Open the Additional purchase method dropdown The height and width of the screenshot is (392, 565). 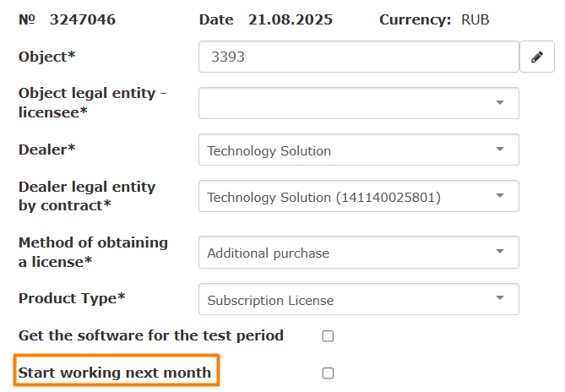click(x=358, y=252)
